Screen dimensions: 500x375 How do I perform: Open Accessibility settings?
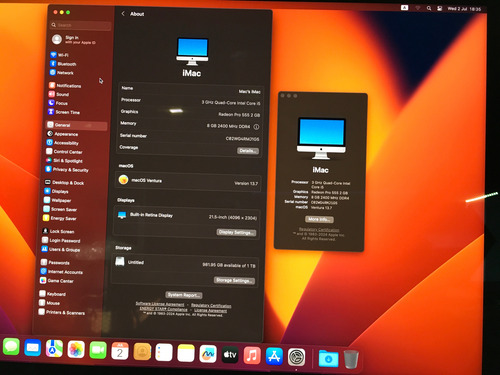coord(63,143)
